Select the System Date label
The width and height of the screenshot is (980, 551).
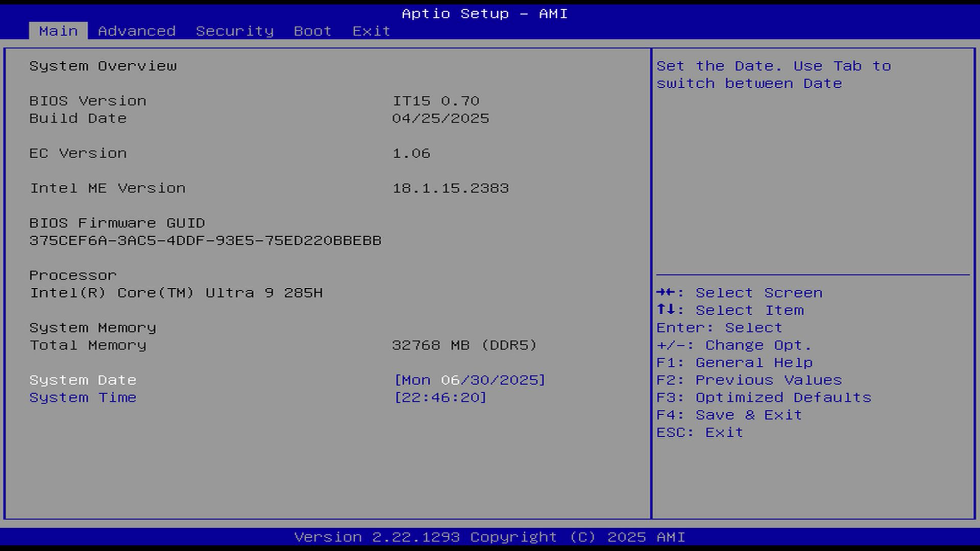click(83, 380)
